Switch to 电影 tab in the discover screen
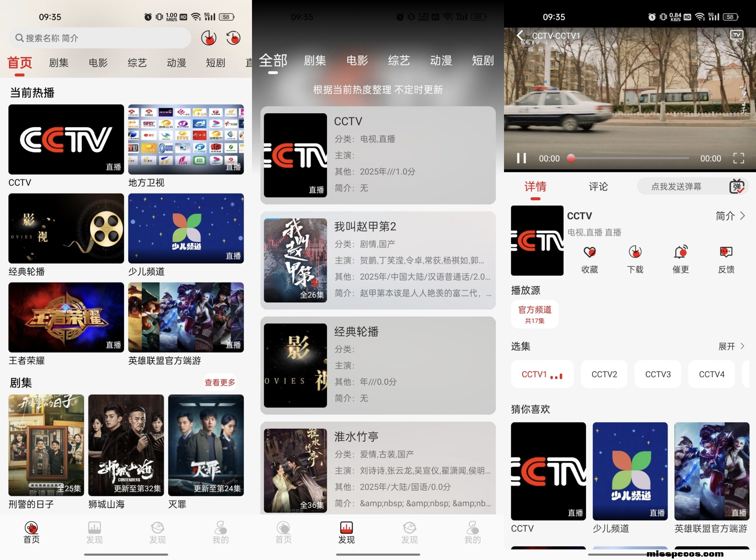Image resolution: width=756 pixels, height=560 pixels. [x=357, y=60]
